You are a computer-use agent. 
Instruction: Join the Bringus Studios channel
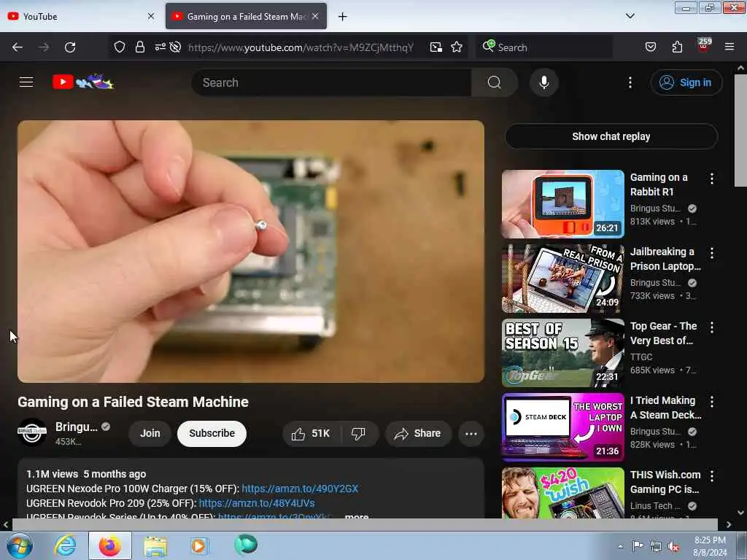coord(150,433)
